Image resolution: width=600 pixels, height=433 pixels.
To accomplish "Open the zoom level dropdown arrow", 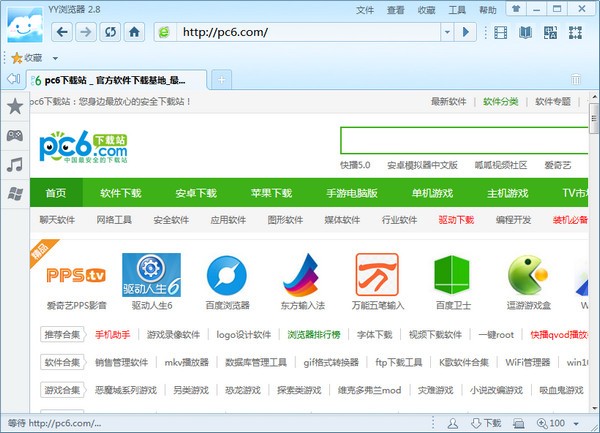I will tap(576, 423).
